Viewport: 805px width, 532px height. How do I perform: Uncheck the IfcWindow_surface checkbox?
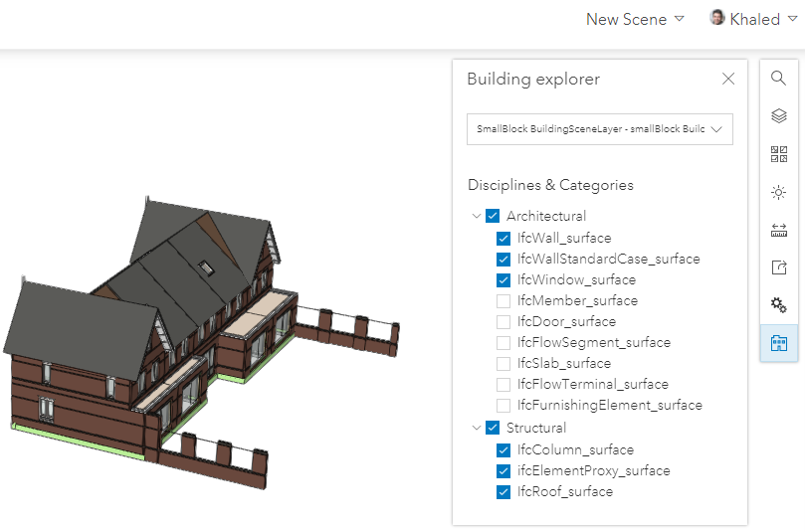503,280
